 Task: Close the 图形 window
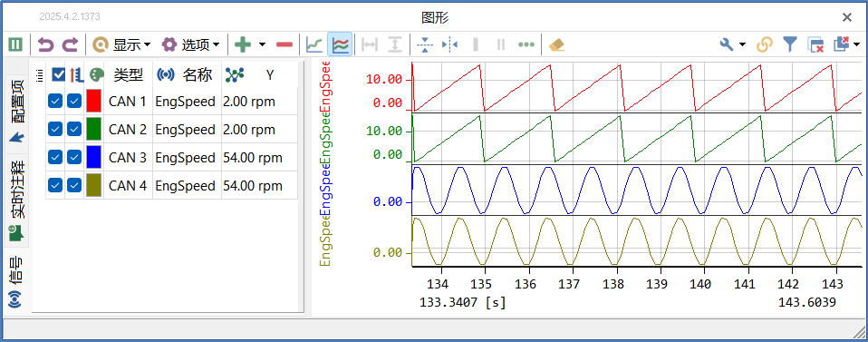pos(846,17)
